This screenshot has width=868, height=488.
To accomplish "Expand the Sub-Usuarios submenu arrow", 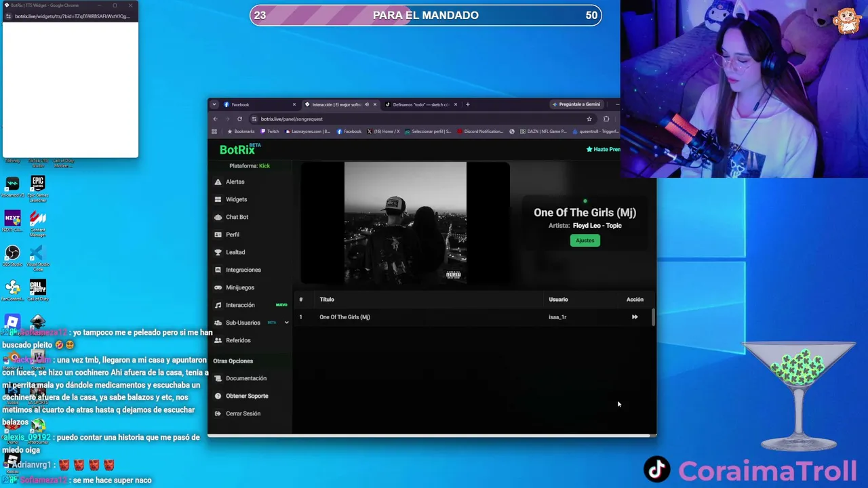I will coord(286,323).
